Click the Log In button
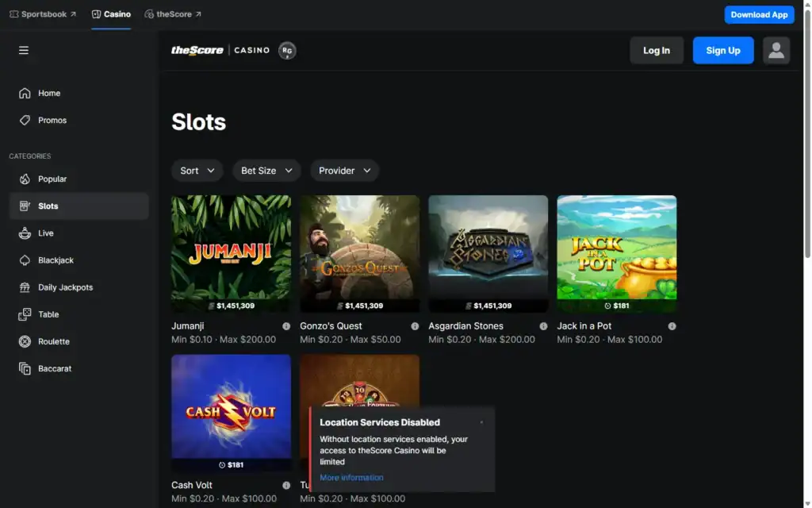Screen dimensions: 812x508 pos(657,50)
